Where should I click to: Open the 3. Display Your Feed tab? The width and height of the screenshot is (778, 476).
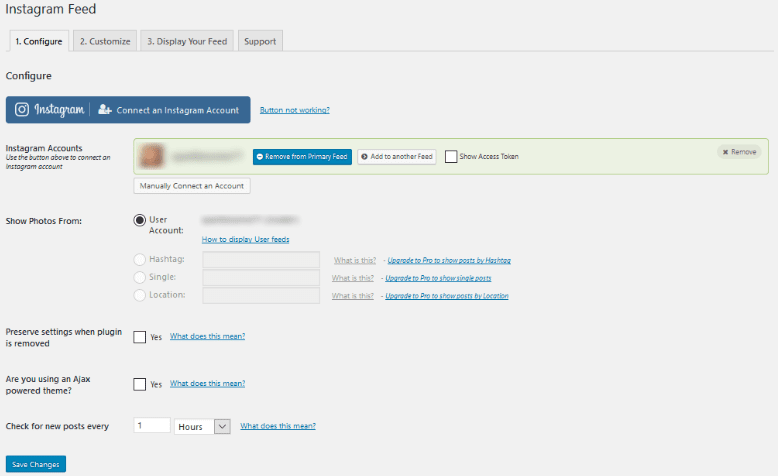click(187, 41)
